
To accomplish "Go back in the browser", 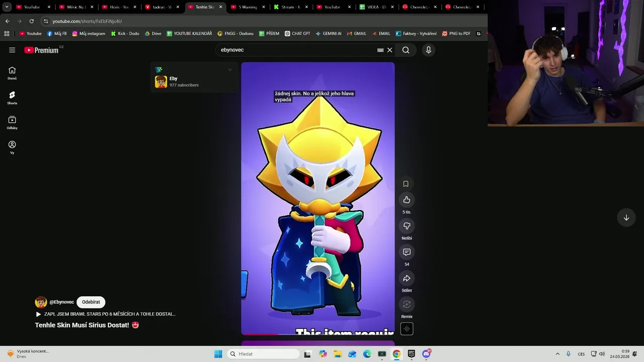I will click(x=7, y=21).
